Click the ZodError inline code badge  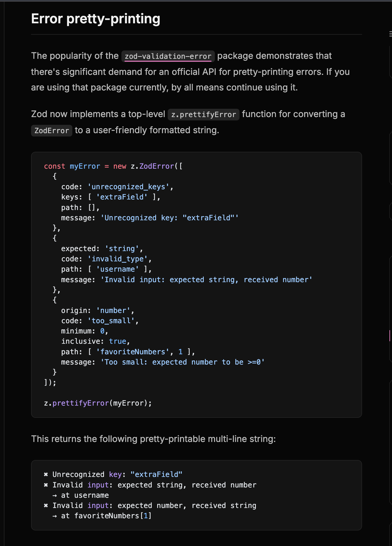52,131
